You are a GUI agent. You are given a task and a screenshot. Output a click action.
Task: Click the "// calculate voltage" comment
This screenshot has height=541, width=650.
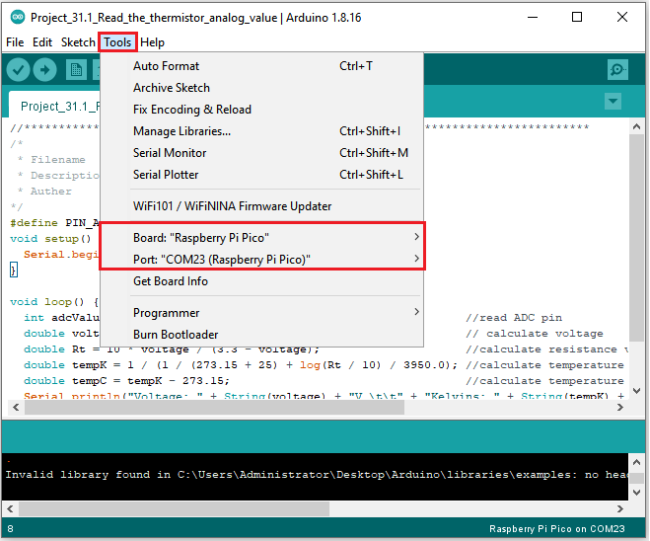click(x=534, y=333)
